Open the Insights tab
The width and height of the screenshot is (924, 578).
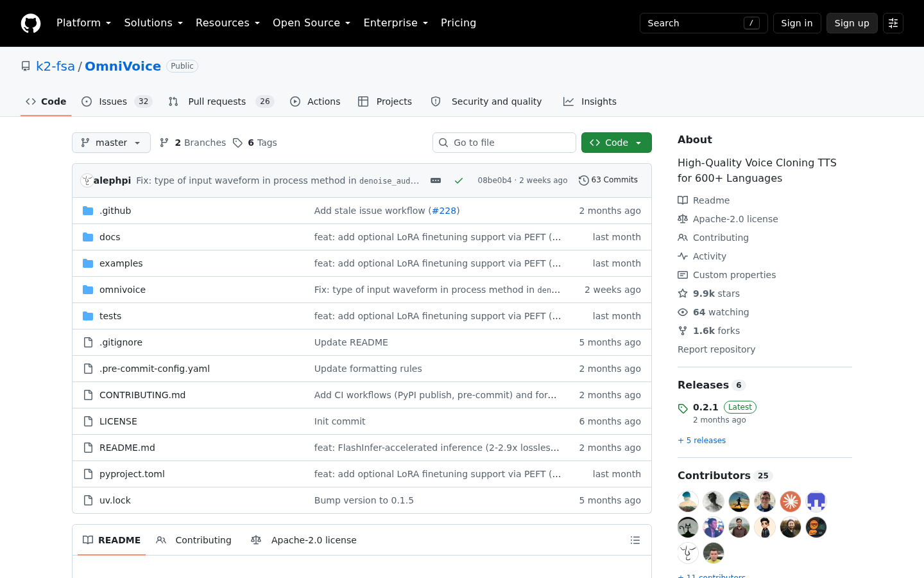[590, 101]
